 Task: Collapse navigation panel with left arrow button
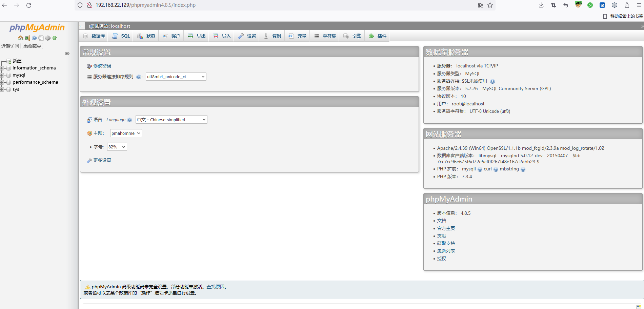tap(81, 26)
